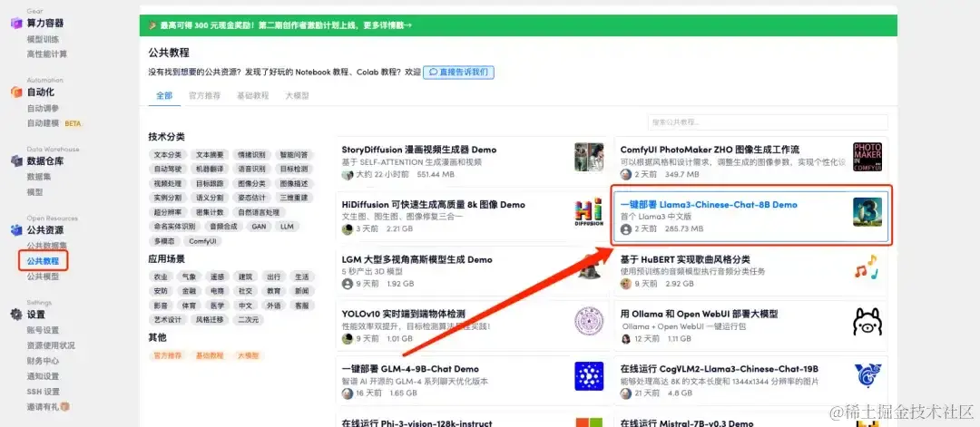Click author avatar under GLM-4-9B-Chat
This screenshot has width=980, height=427.
[x=348, y=393]
